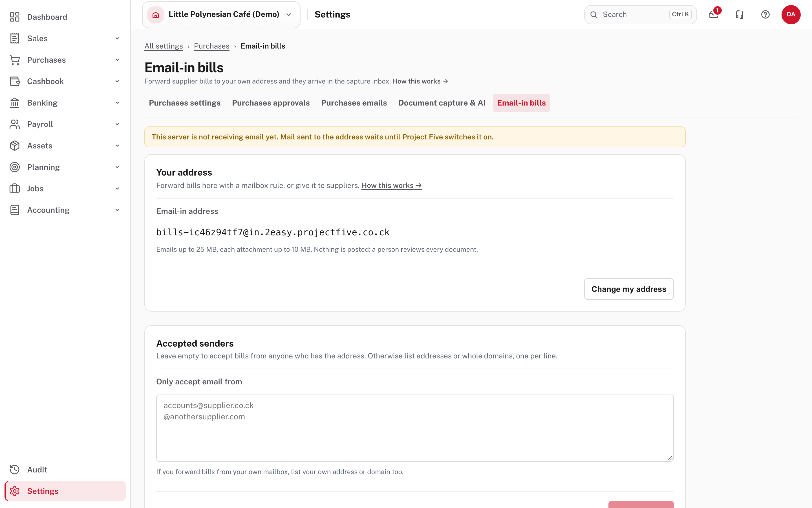The height and width of the screenshot is (508, 812).
Task: Expand the Payroll menu chevron
Action: point(117,124)
